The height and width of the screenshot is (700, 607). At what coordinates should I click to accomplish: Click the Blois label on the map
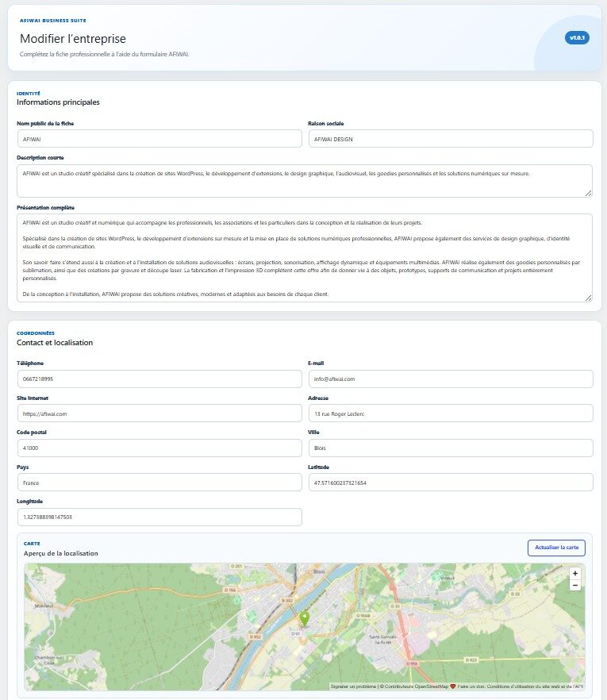click(x=319, y=571)
